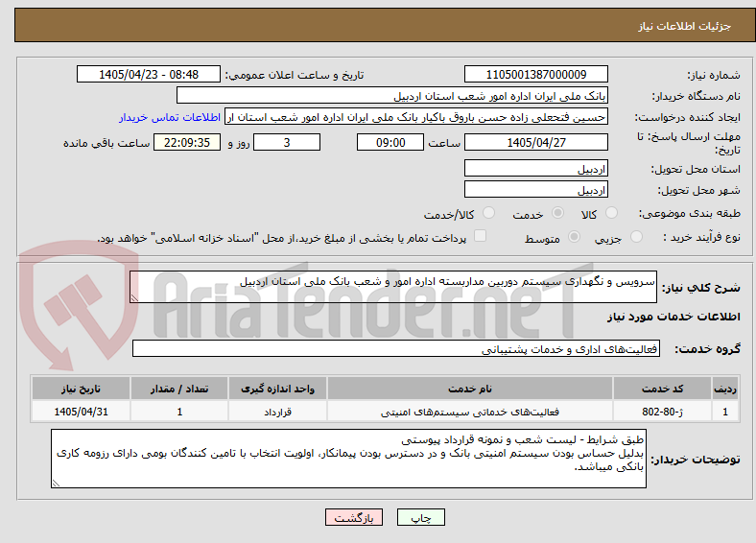Image resolution: width=756 pixels, height=543 pixels.
Task: Click the announcement date field 1405/04/23 - 08:48
Action: point(149,74)
